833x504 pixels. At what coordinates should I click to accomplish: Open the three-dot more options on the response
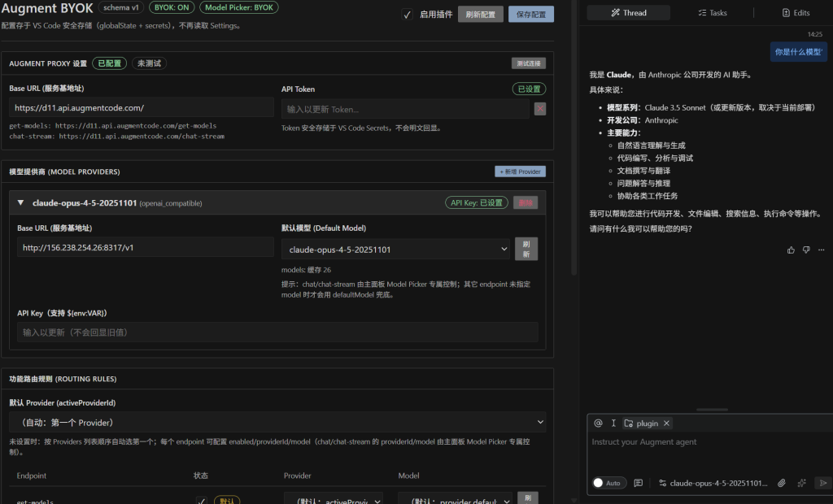[822, 250]
